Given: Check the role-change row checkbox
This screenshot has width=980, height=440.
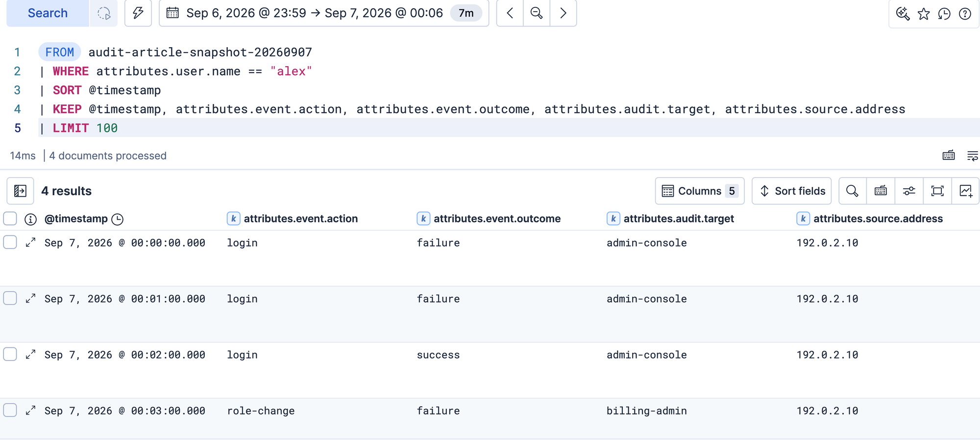Looking at the screenshot, I should click(10, 410).
